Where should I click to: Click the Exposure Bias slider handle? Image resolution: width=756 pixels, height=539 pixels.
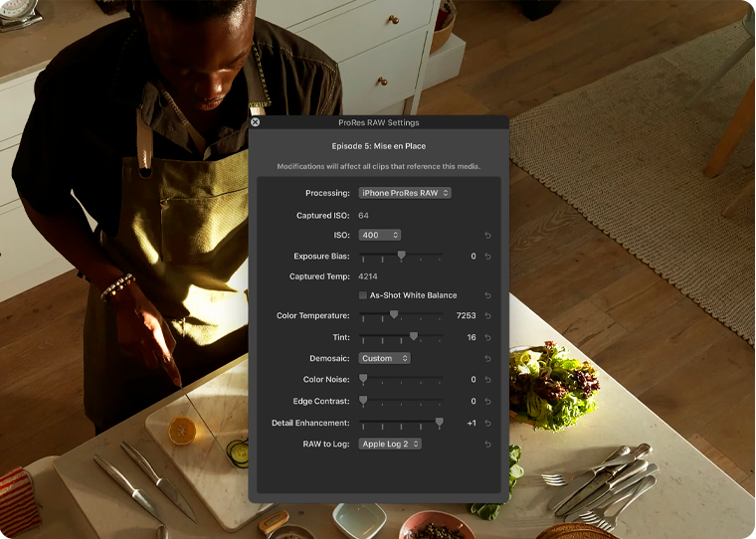pos(401,256)
